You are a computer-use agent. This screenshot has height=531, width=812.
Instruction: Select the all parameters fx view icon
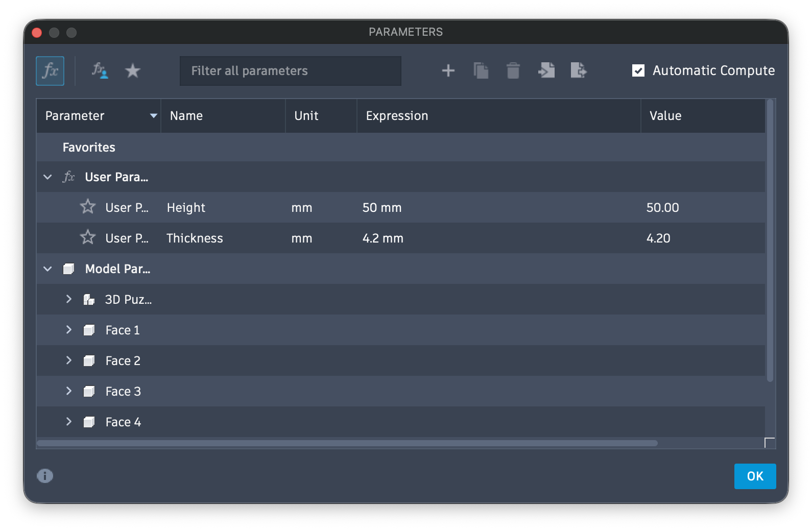click(50, 70)
